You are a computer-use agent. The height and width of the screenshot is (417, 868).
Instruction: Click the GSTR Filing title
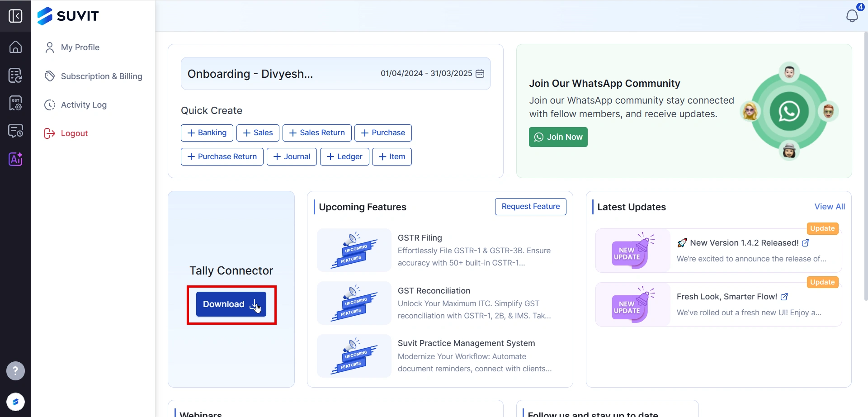[x=420, y=238]
